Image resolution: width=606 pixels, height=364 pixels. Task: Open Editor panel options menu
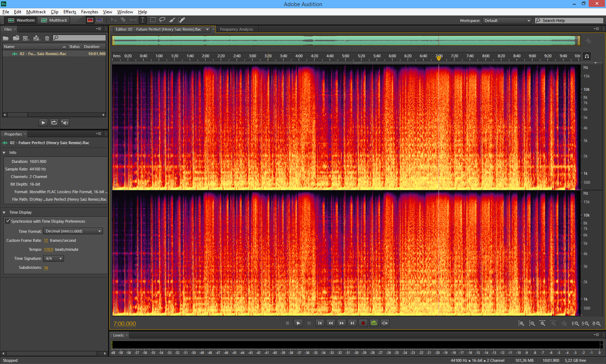tap(596, 29)
